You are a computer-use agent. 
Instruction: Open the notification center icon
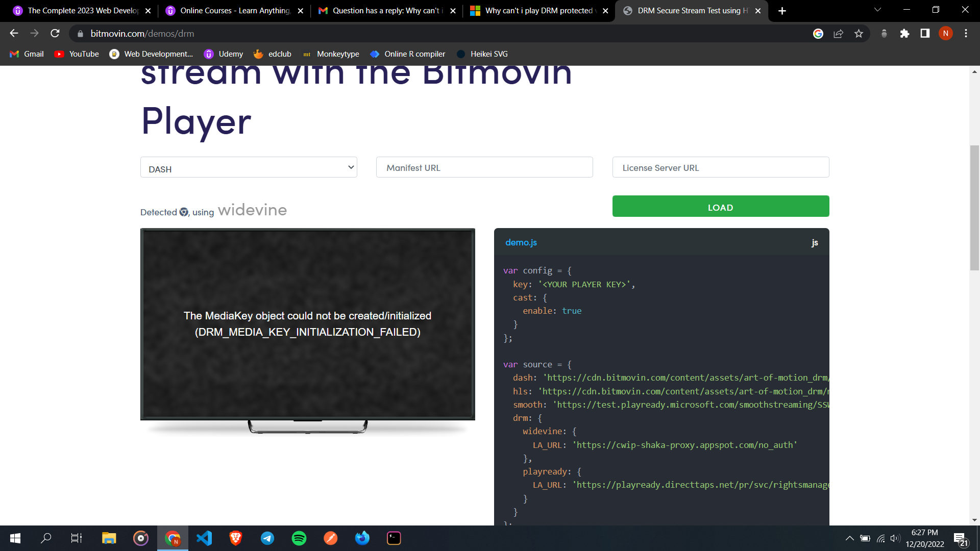point(960,539)
